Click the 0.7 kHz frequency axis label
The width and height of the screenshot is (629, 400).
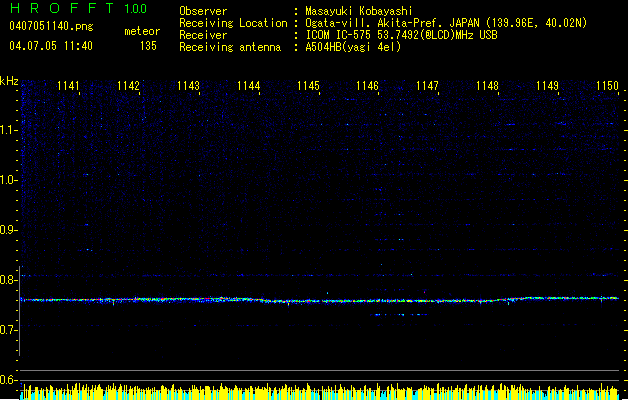(x=8, y=330)
